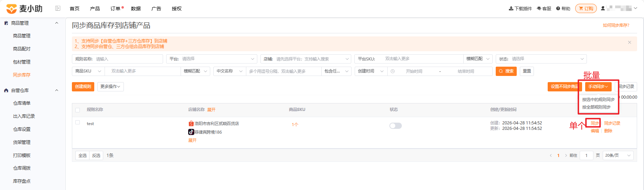
Task: Check the checkbox for the test rule
Action: [77, 122]
